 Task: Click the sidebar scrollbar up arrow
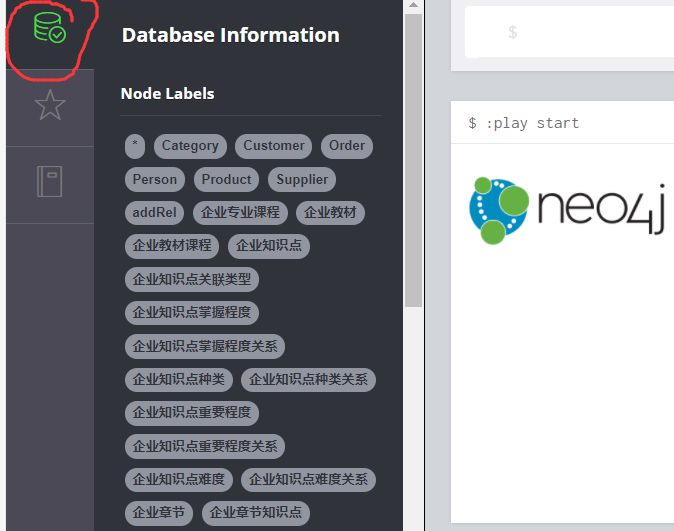coord(413,5)
